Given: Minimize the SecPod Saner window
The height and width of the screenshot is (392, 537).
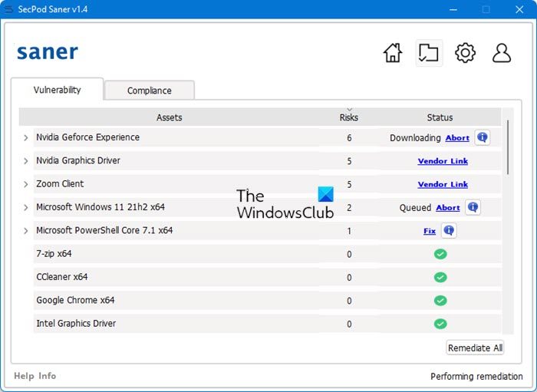Looking at the screenshot, I should pyautogui.click(x=453, y=9).
